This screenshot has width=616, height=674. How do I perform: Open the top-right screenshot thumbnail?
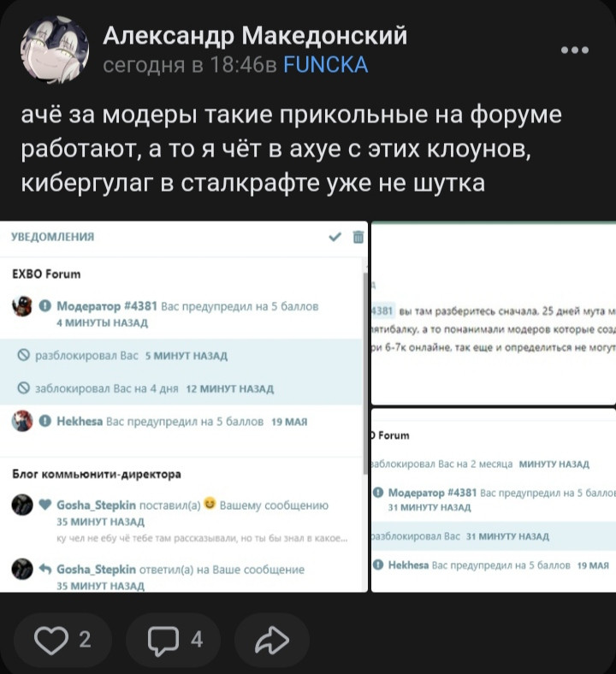[494, 313]
